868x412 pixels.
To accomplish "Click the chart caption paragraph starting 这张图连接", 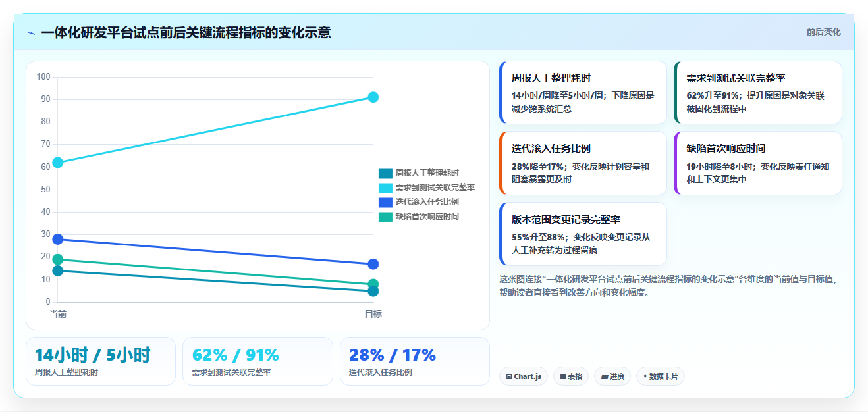I will pos(668,286).
